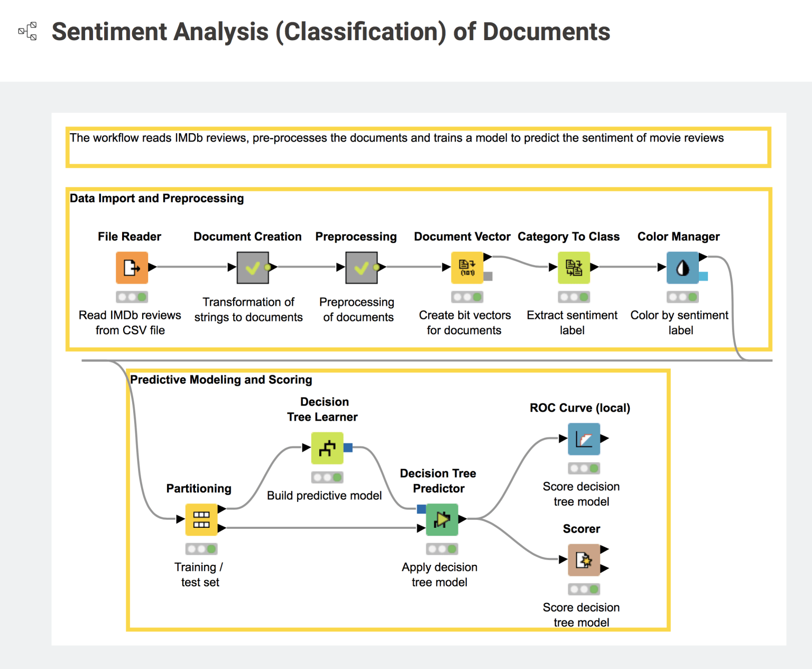Select the Color Manager node icon
The width and height of the screenshot is (812, 669).
point(682,268)
